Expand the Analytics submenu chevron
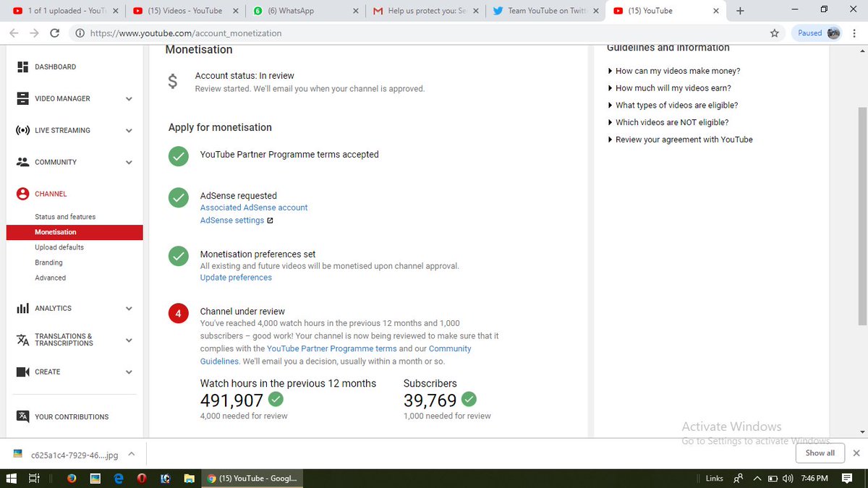Viewport: 868px width, 488px height. click(x=129, y=309)
